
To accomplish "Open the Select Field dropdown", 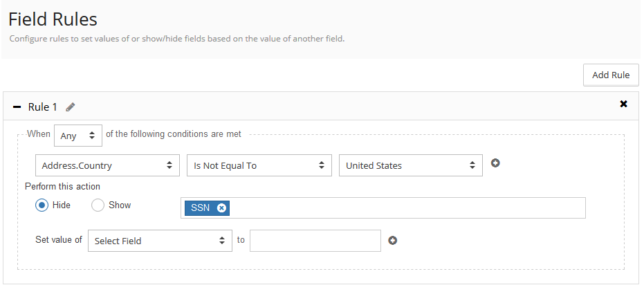I will [x=160, y=241].
